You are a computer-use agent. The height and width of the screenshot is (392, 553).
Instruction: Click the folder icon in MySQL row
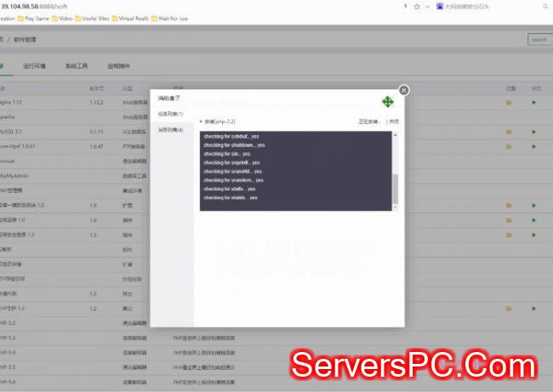point(509,132)
